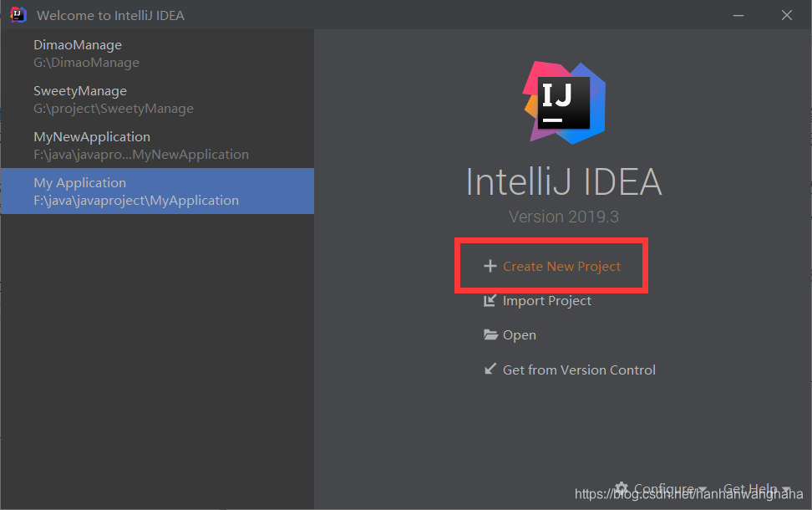
Task: Choose Get from Version Control
Action: pos(579,370)
